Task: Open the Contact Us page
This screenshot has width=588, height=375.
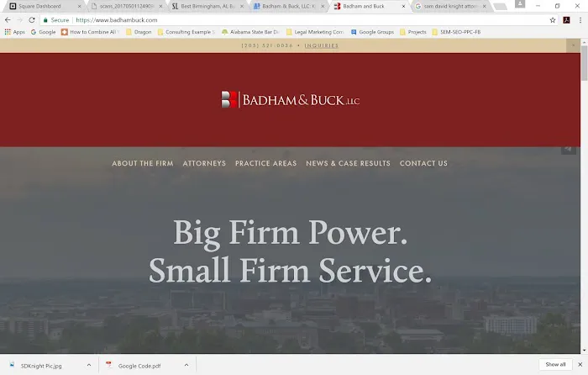Action: coord(423,163)
